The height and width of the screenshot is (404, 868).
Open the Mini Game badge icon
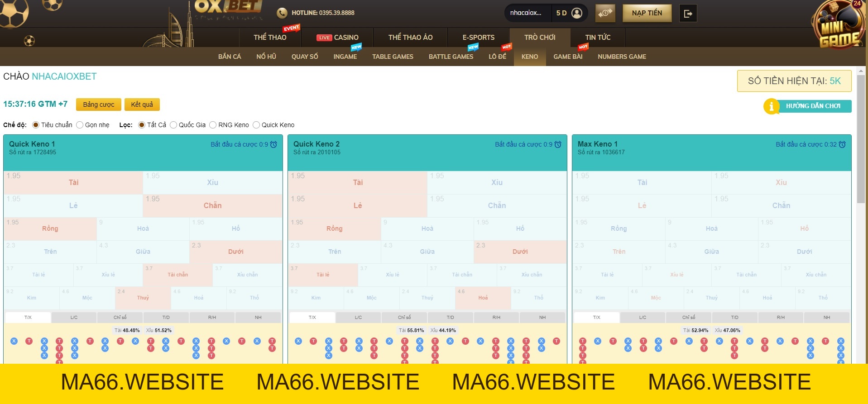(x=838, y=24)
